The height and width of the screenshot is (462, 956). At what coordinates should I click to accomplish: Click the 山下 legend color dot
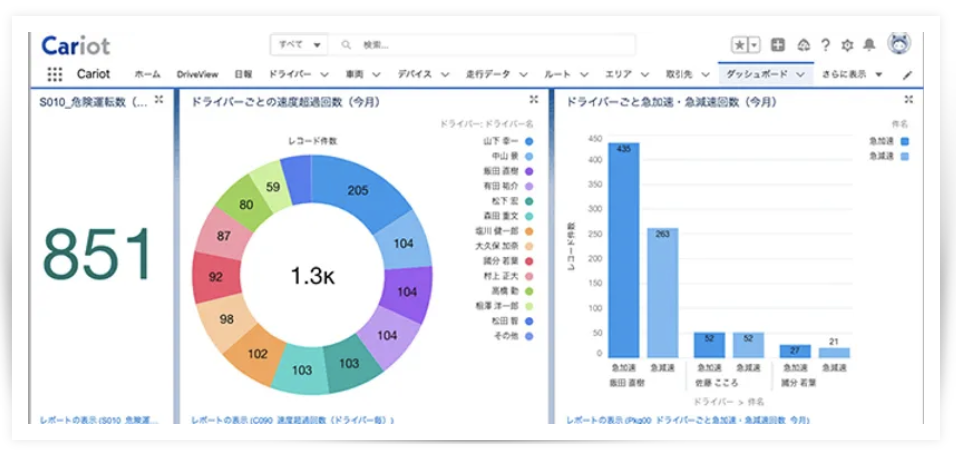(528, 142)
